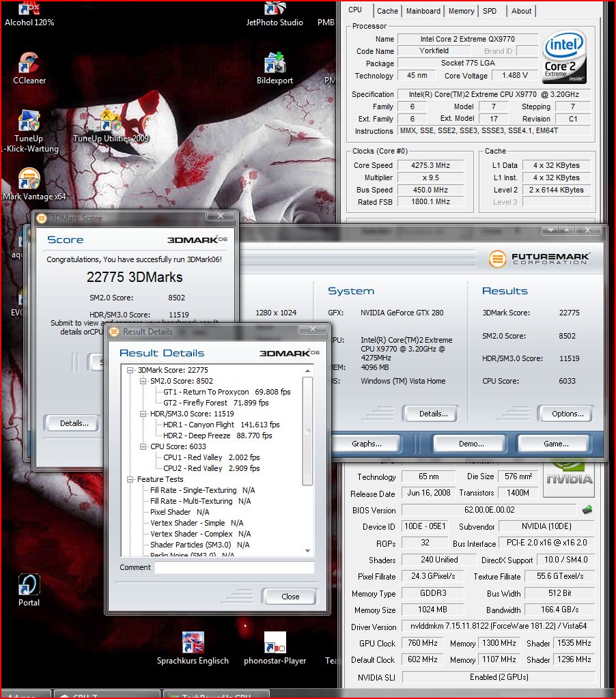Click the Futuremark Corporation logo
Image resolution: width=616 pixels, height=699 pixels.
[x=540, y=259]
